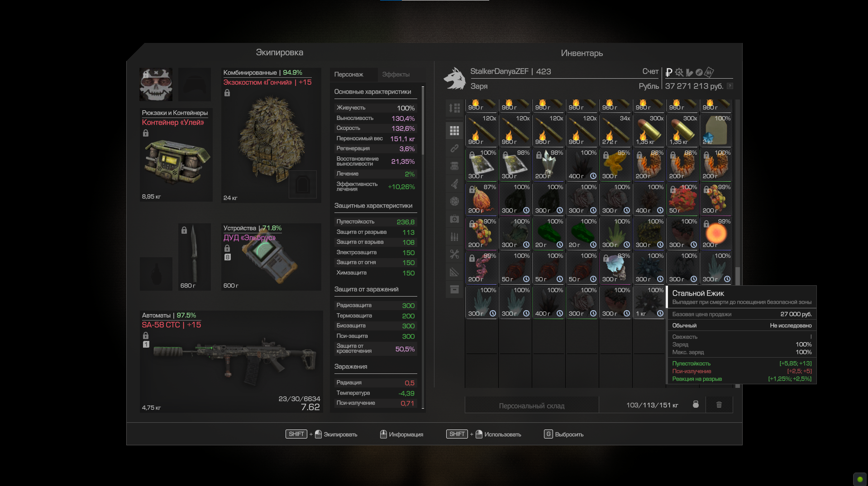Click the balance 37 271 213 руб. value

694,86
